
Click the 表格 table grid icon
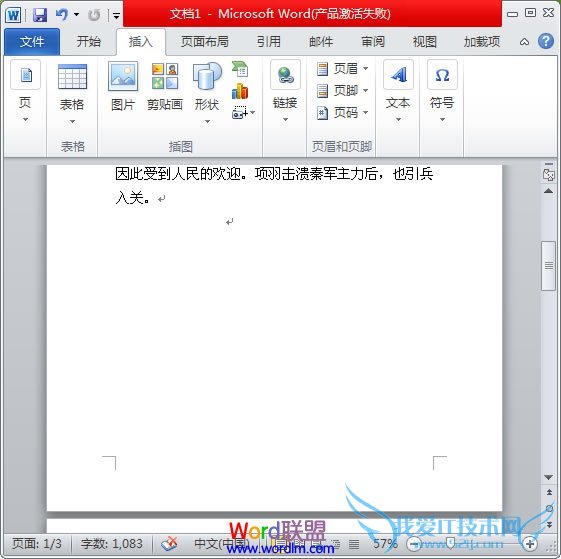(72, 76)
